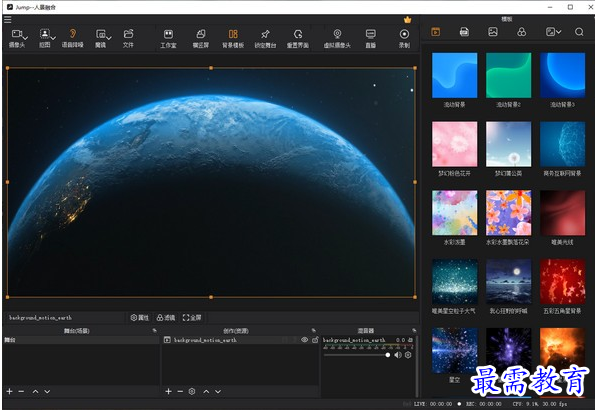Click the 摄像头 camera icon

[x=17, y=34]
